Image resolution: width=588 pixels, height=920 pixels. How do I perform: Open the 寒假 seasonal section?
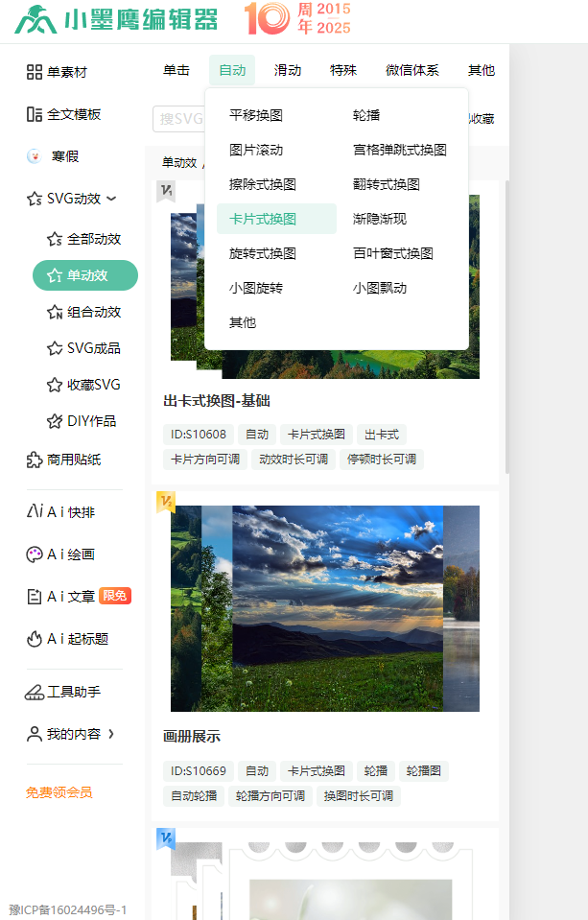[53, 156]
